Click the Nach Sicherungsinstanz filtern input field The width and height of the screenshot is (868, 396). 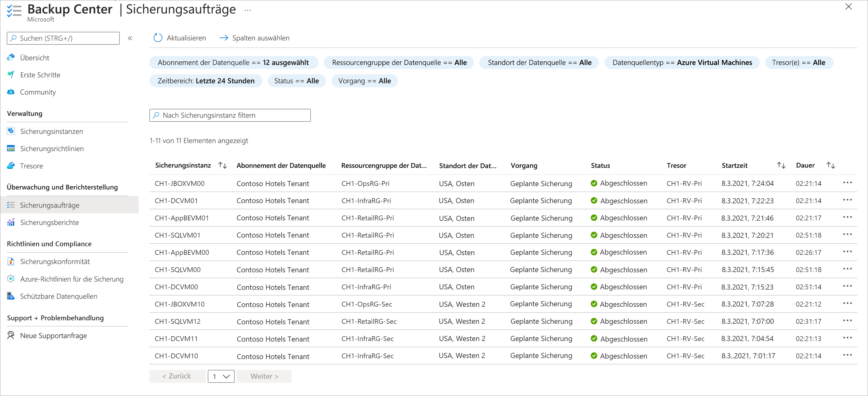230,115
